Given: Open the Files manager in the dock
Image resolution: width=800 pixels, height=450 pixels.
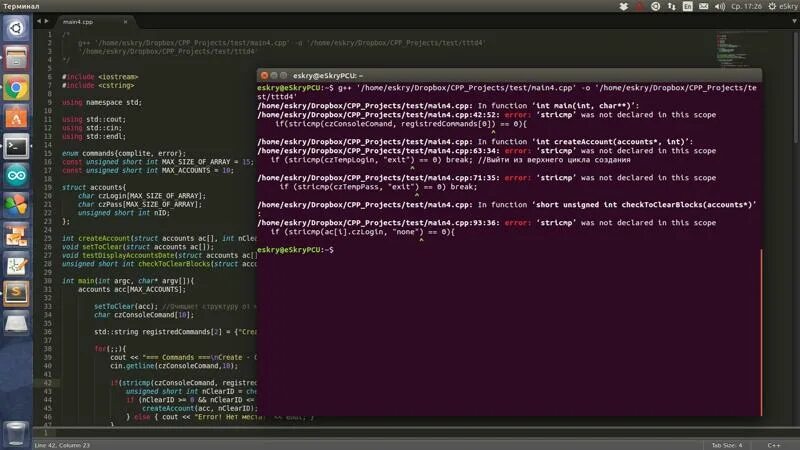Looking at the screenshot, I should click(x=16, y=58).
